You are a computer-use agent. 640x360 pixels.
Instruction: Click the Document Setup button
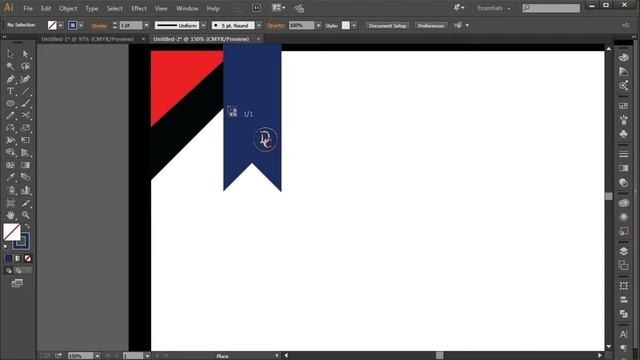[x=387, y=25]
